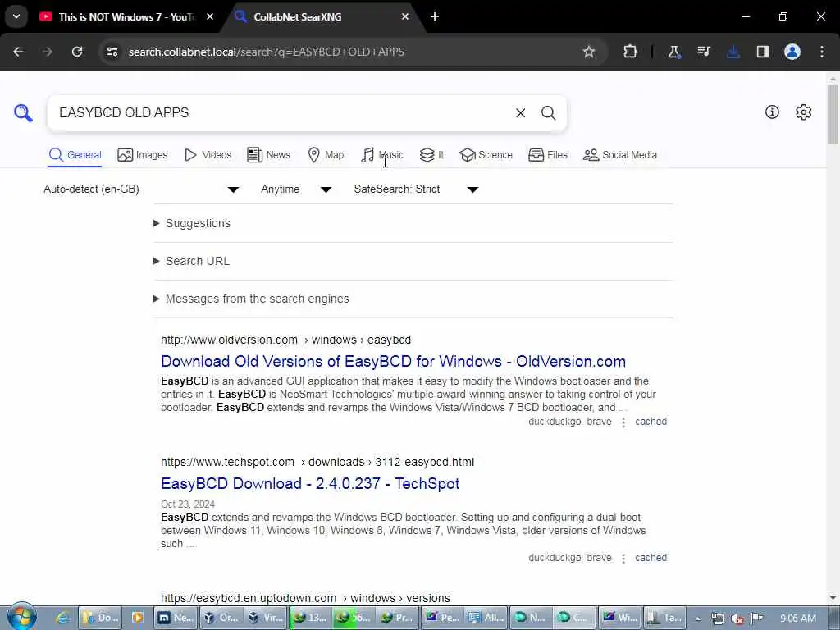Open more options for TechSpot result
840x630 pixels.
[623, 559]
